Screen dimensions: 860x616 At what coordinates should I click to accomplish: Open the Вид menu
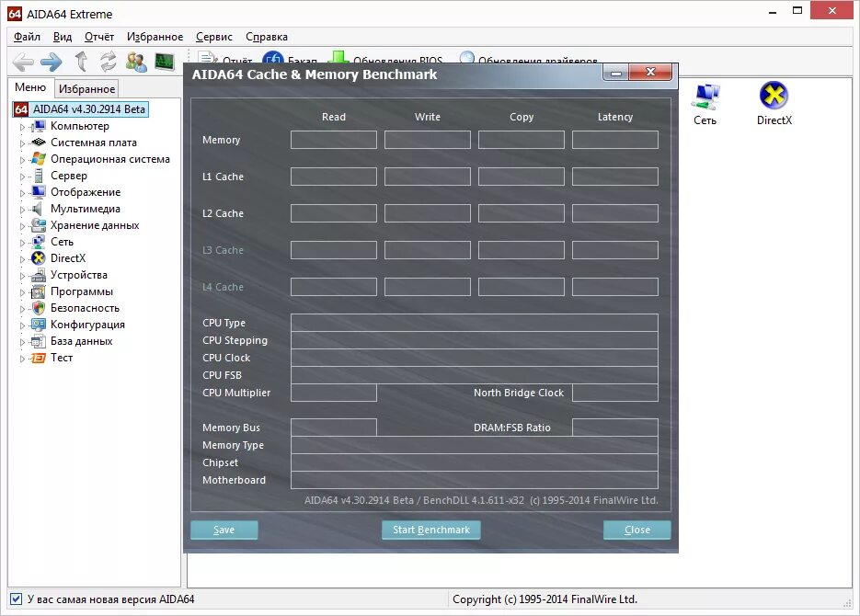(63, 37)
